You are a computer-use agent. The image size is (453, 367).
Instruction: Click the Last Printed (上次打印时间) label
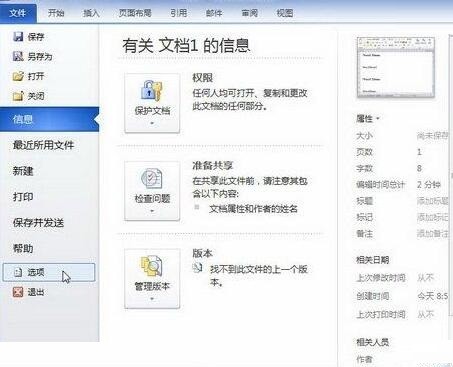coord(381,314)
